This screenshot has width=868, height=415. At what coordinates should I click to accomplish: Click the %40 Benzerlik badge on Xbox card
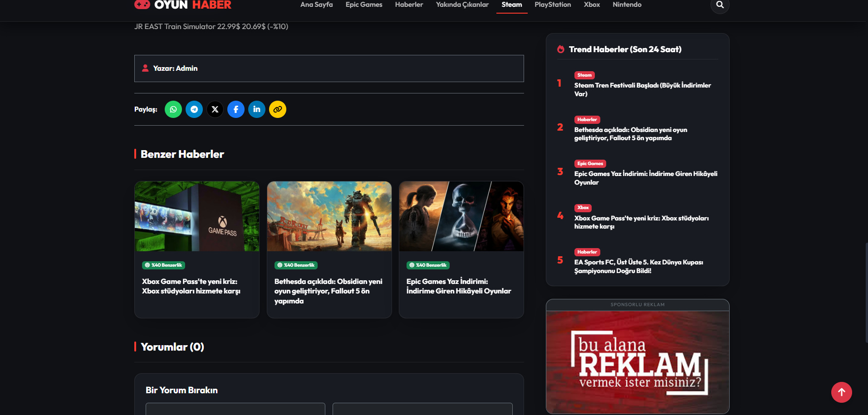pyautogui.click(x=163, y=265)
